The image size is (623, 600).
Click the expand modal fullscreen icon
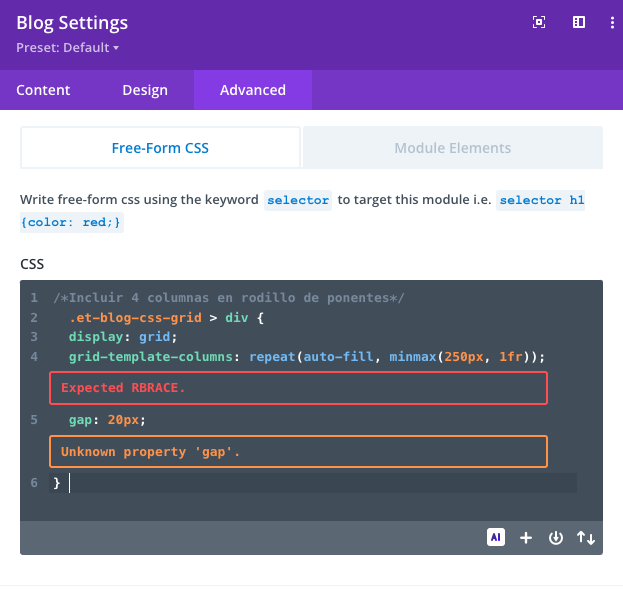pyautogui.click(x=539, y=22)
